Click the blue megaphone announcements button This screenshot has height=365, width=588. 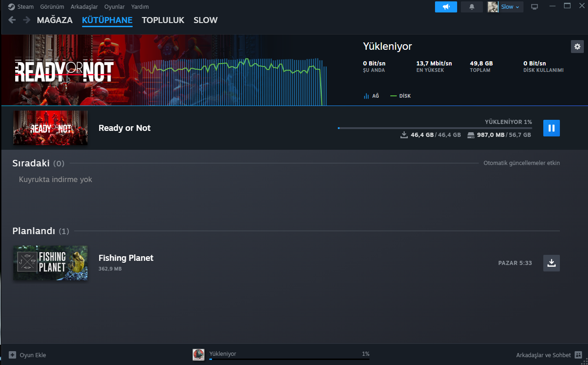(446, 7)
